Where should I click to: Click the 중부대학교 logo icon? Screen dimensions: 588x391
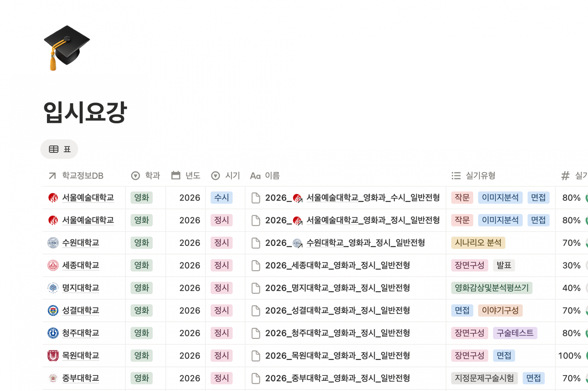[x=53, y=378]
